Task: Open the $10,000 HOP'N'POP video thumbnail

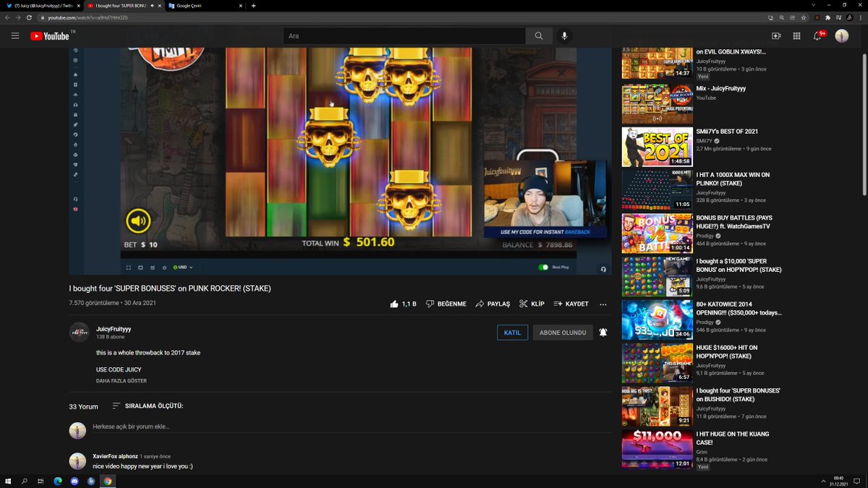Action: pos(657,276)
